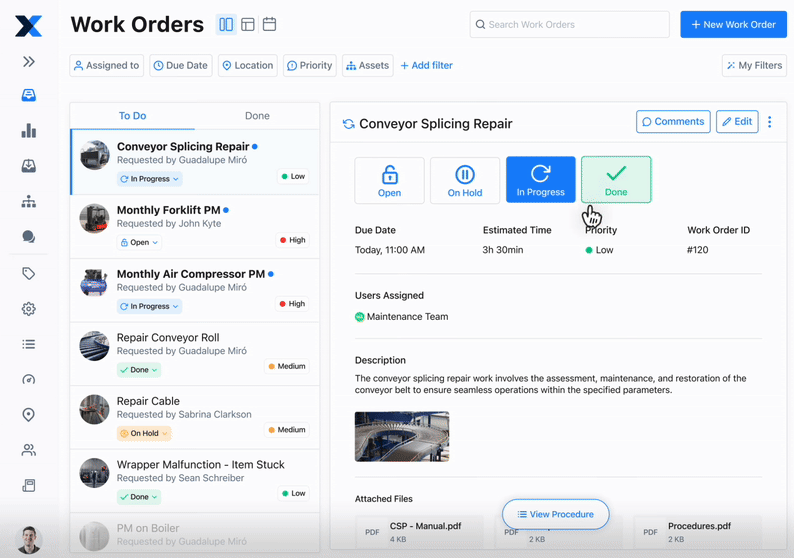This screenshot has width=794, height=558.
Task: Expand the left sidebar with double chevron
Action: coord(28,62)
